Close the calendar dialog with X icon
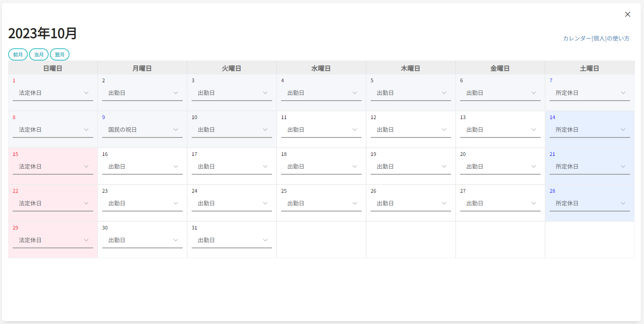 tap(628, 14)
